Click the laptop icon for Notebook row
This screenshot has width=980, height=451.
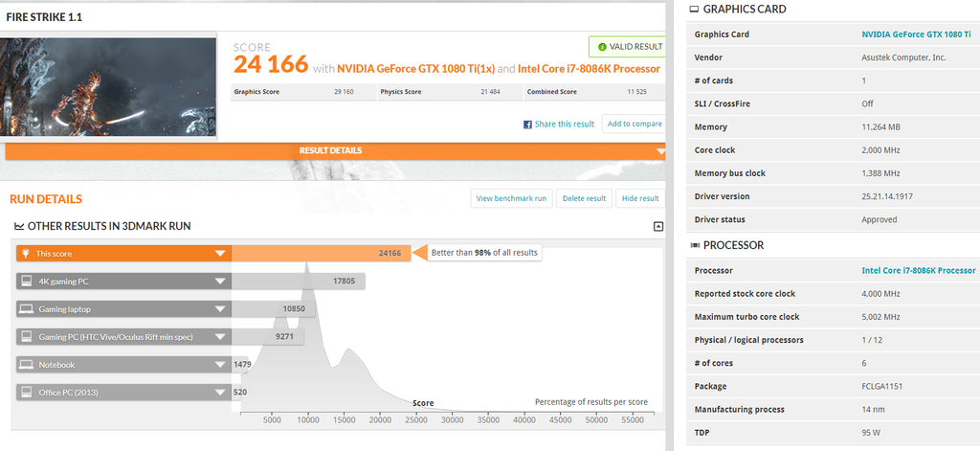(26, 365)
